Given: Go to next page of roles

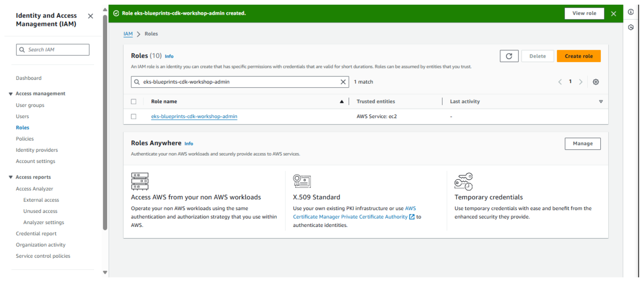Looking at the screenshot, I should click(x=580, y=82).
